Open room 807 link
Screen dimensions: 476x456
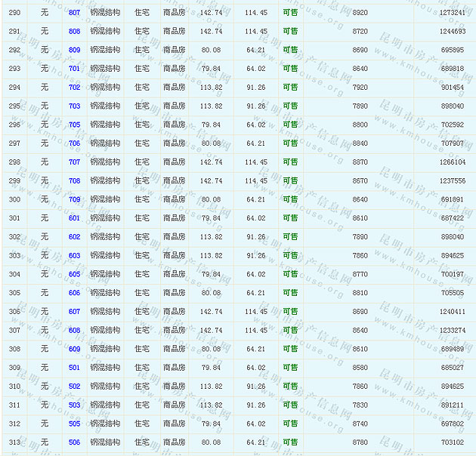[x=74, y=13]
